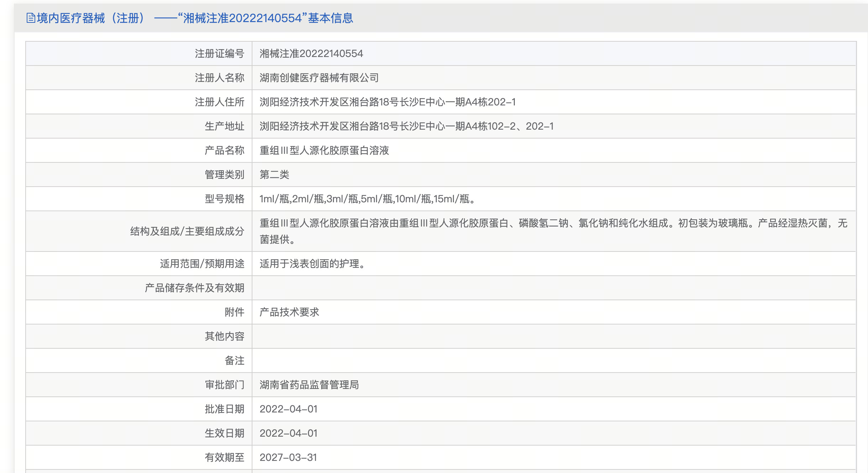
Task: Click the 注册证编号 label cell
Action: (x=139, y=53)
